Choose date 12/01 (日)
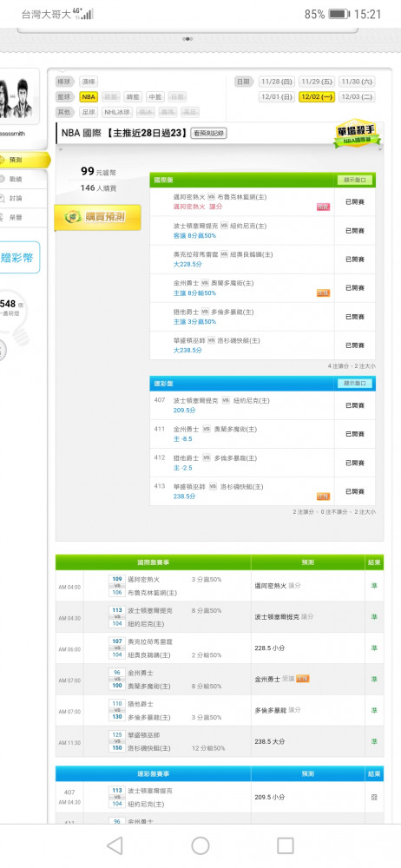Screen dimensions: 401x868 pyautogui.click(x=277, y=97)
